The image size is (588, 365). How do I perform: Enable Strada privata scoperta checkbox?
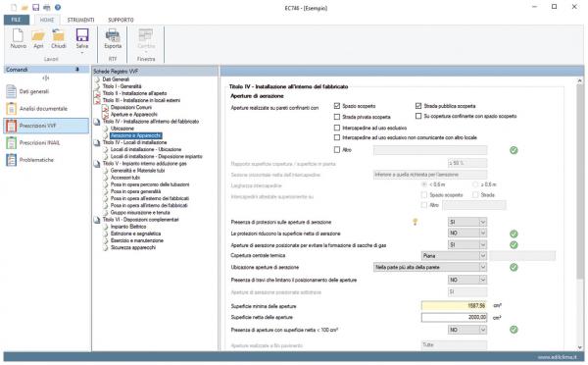pyautogui.click(x=337, y=117)
